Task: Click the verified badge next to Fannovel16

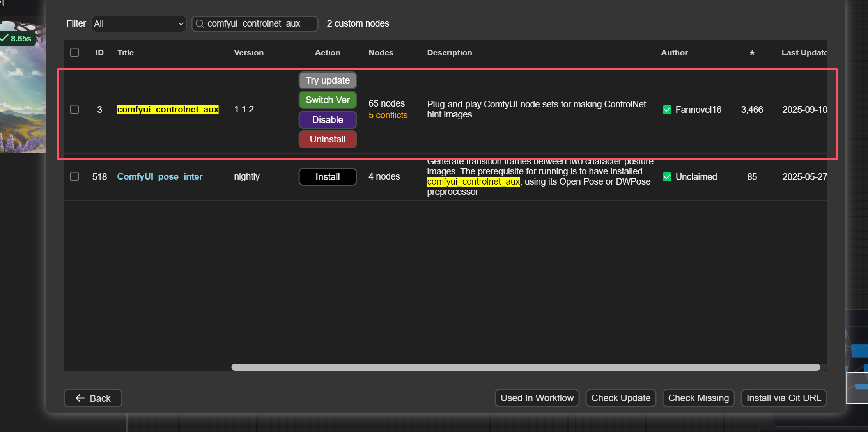Action: coord(667,110)
